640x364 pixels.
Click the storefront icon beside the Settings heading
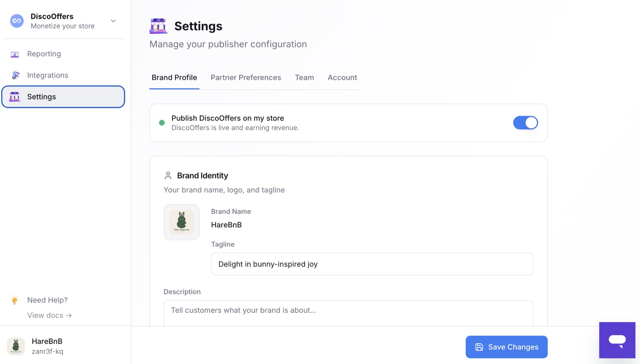point(158,26)
